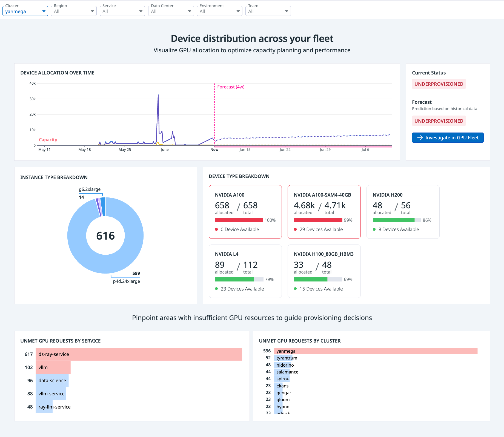This screenshot has height=437, width=504.
Task: Click the ds-ray-service bar in unmet GPU requests
Action: tap(139, 354)
